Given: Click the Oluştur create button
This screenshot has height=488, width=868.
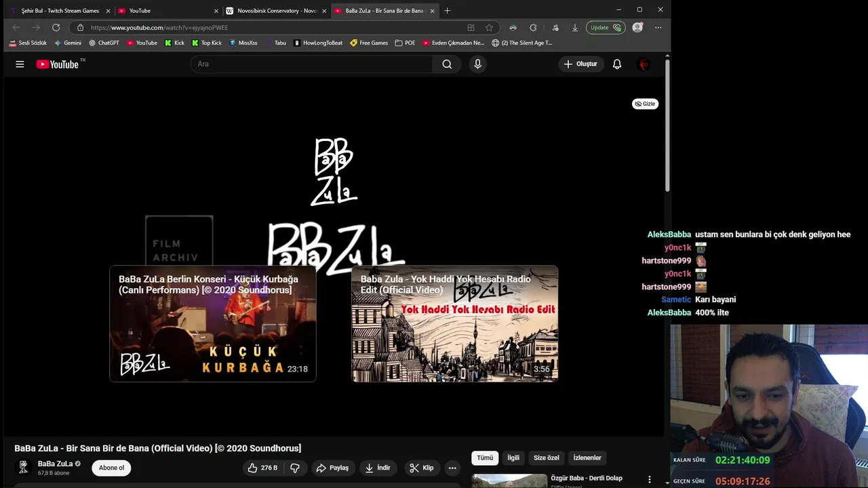Looking at the screenshot, I should pyautogui.click(x=581, y=64).
